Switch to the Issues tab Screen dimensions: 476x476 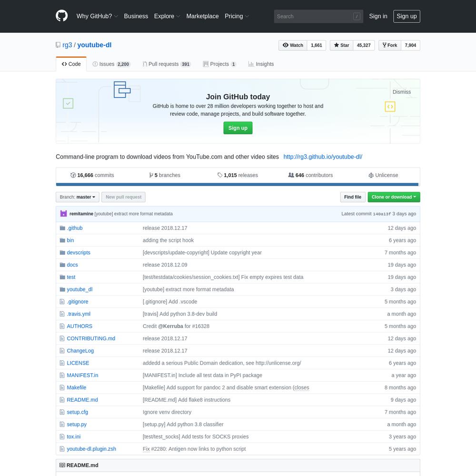click(111, 64)
